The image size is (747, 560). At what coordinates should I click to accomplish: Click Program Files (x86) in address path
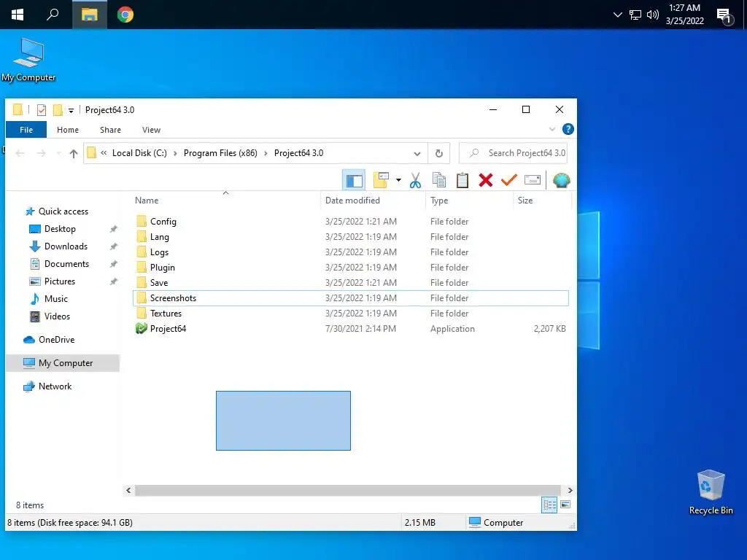[x=220, y=153]
